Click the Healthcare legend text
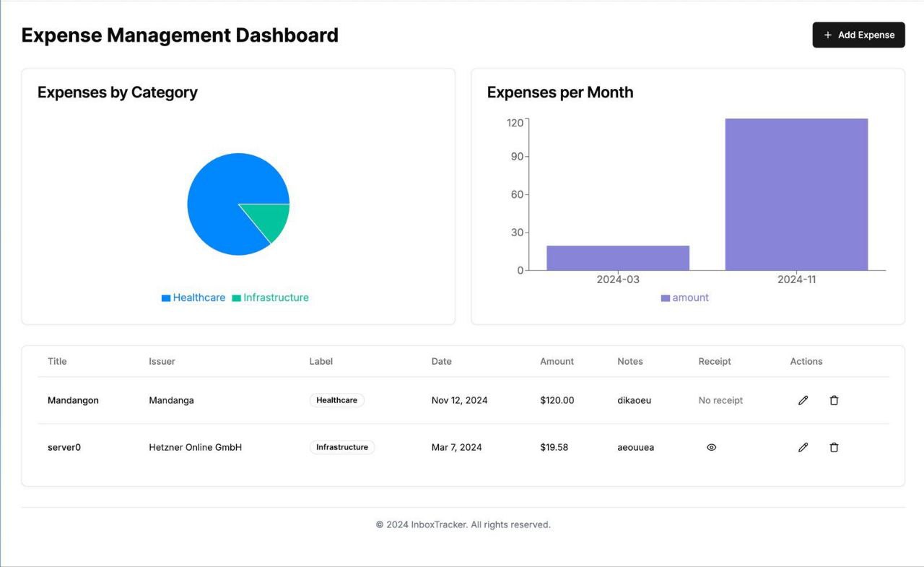Screen dimensions: 924x567 [199, 298]
